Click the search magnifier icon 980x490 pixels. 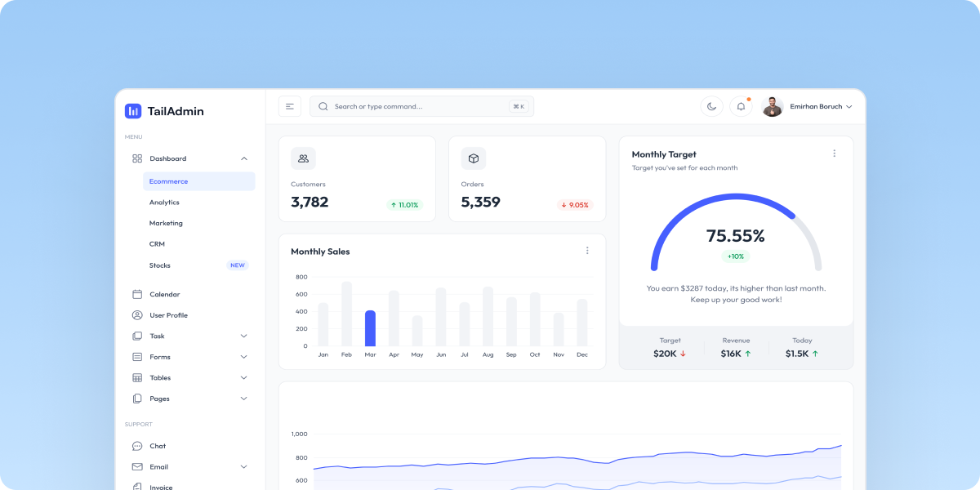click(323, 106)
